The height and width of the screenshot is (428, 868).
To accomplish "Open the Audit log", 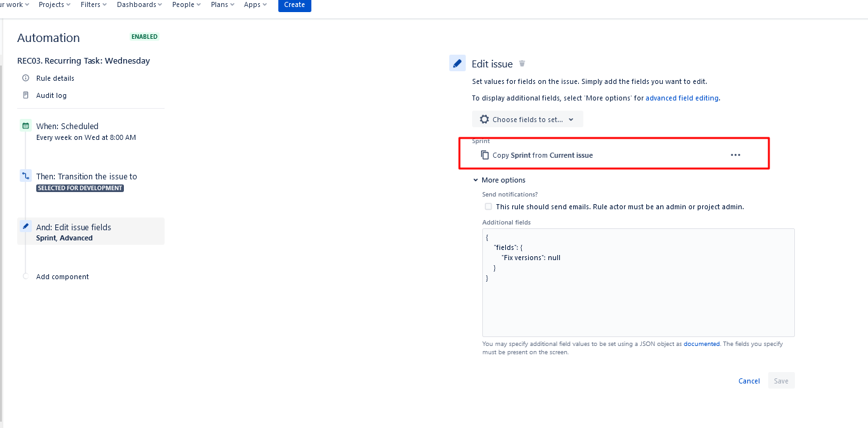I will pos(51,95).
